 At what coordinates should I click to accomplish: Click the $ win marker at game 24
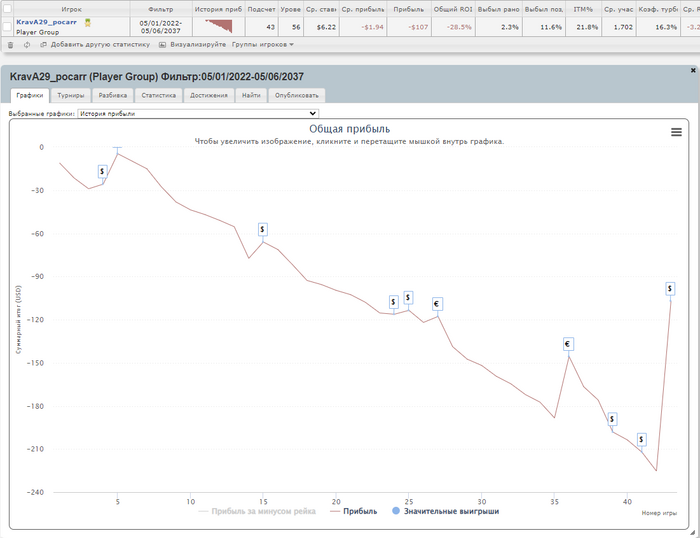pos(393,302)
